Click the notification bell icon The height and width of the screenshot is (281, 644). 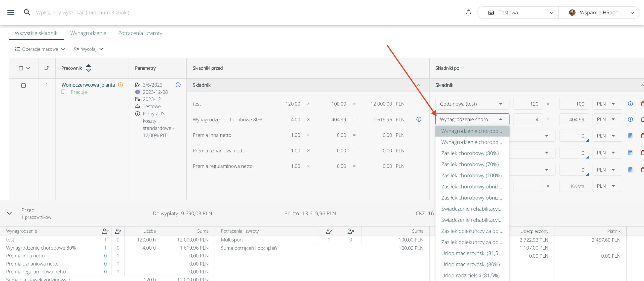pyautogui.click(x=468, y=12)
